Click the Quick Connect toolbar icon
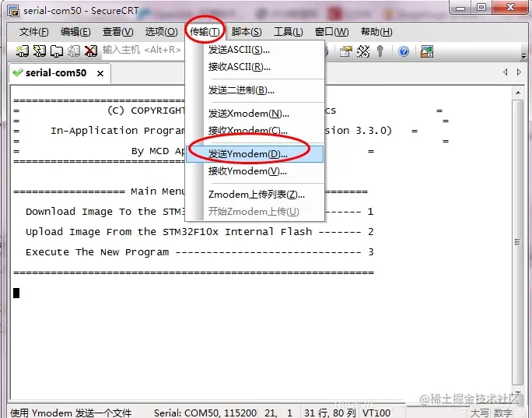 click(40, 51)
